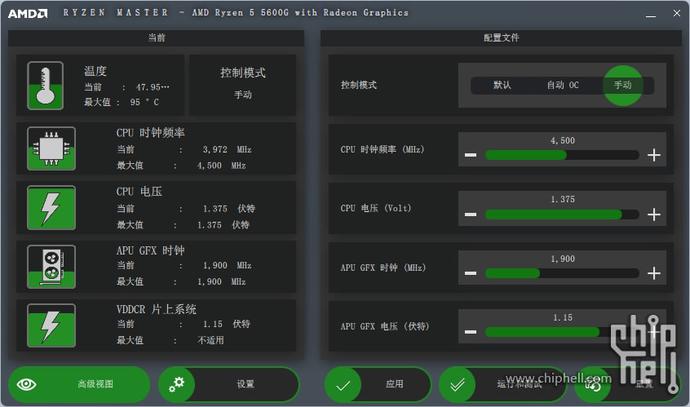Click the 95 °C maximum temperature value

click(144, 102)
